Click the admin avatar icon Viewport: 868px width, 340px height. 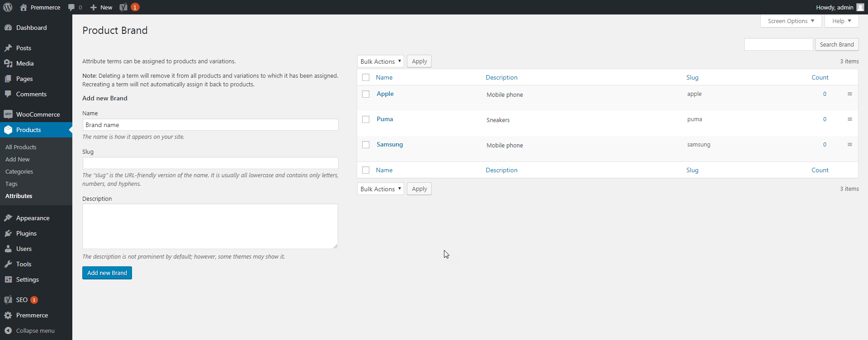tap(860, 7)
